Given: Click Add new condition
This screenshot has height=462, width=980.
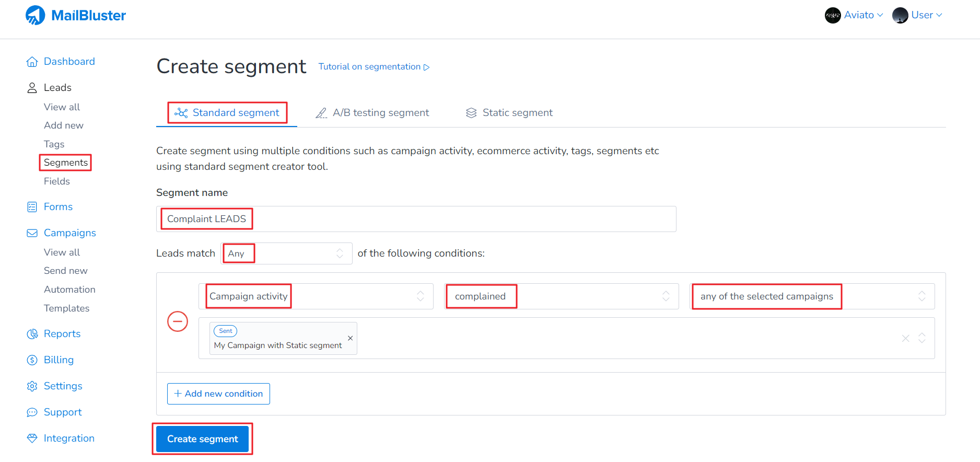Looking at the screenshot, I should click(x=218, y=394).
